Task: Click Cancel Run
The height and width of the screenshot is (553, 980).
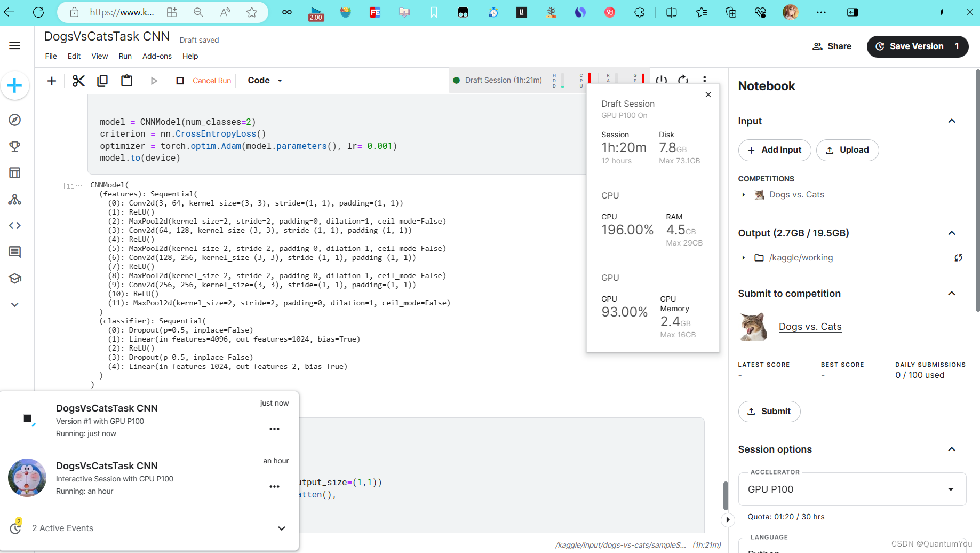Action: (212, 81)
